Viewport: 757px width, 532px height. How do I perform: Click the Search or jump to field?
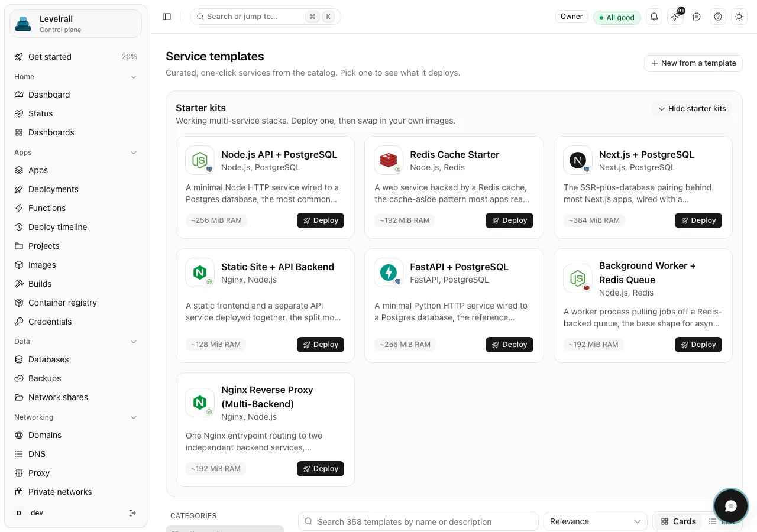click(x=266, y=17)
